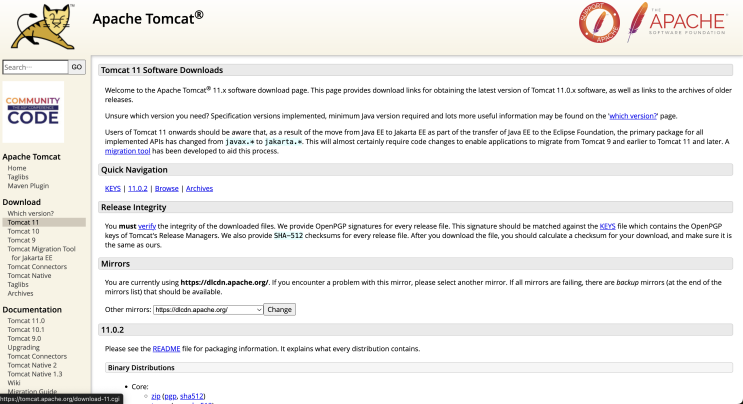The image size is (743, 404).
Task: Open the Maven Plugin sidebar link
Action: click(x=28, y=185)
